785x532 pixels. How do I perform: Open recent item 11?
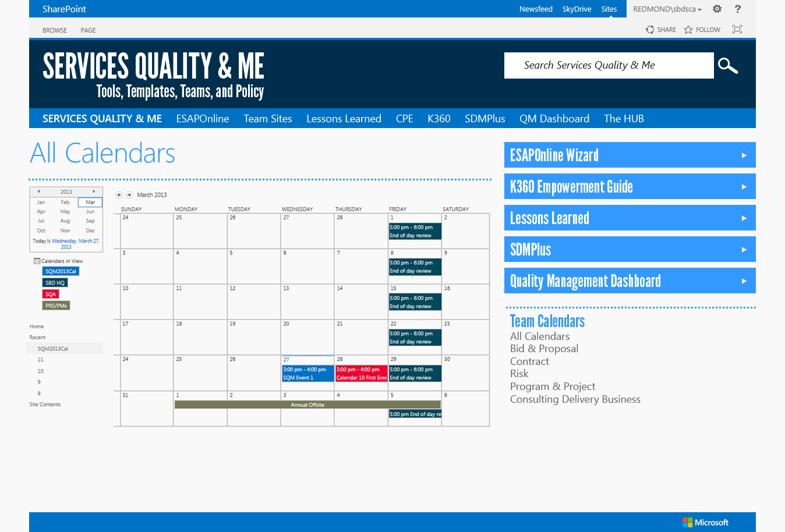pos(40,360)
